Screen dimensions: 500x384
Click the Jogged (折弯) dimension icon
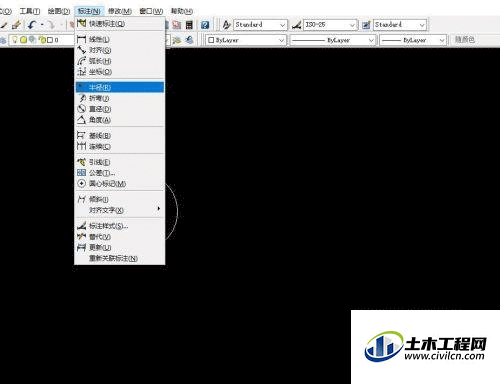[81, 98]
